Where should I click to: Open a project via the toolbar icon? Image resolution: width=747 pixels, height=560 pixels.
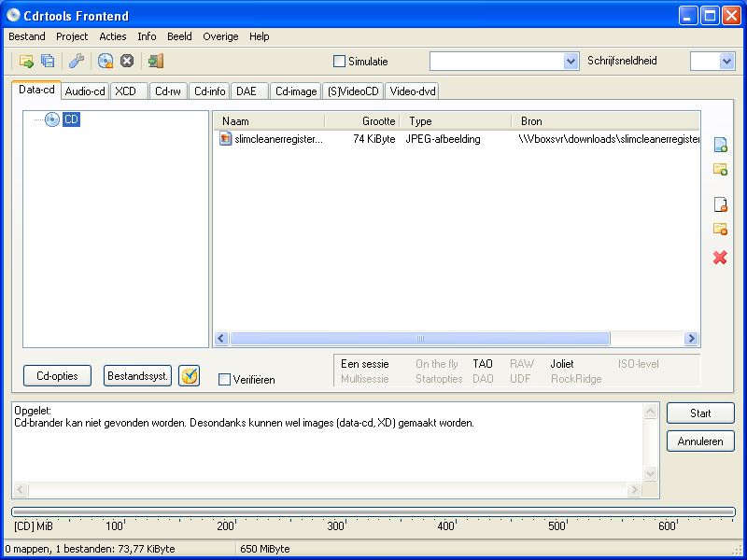[25, 60]
